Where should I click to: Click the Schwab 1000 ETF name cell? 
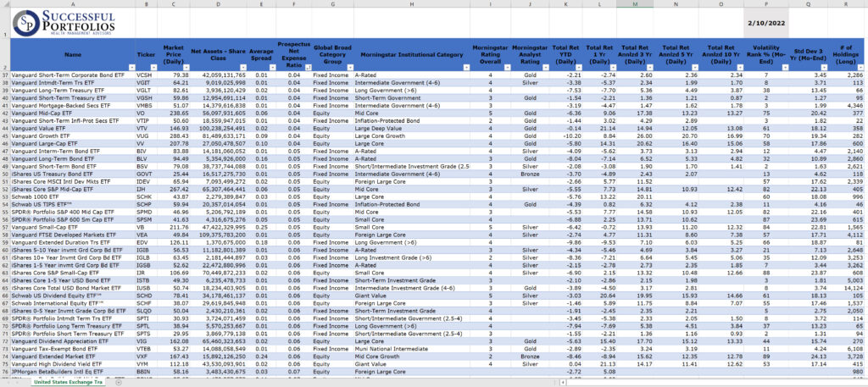click(73, 196)
